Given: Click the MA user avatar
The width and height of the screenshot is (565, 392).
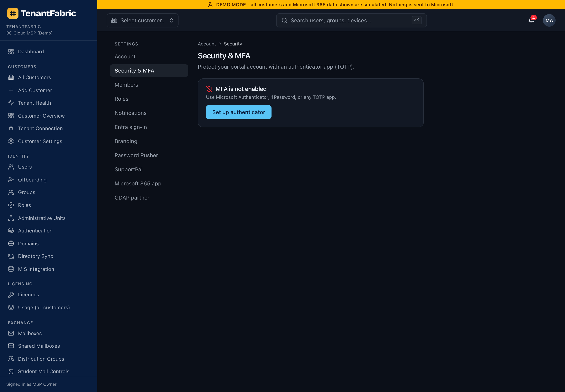Looking at the screenshot, I should (x=549, y=20).
